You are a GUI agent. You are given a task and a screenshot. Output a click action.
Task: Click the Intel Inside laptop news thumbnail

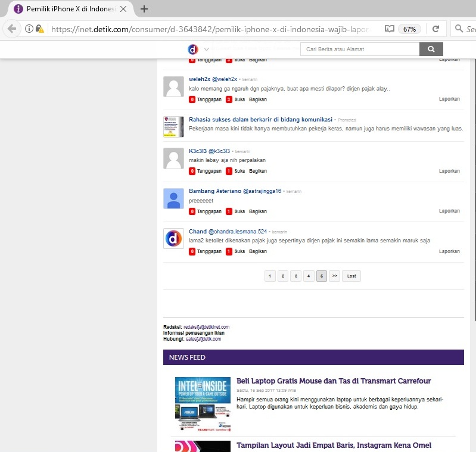tap(203, 404)
